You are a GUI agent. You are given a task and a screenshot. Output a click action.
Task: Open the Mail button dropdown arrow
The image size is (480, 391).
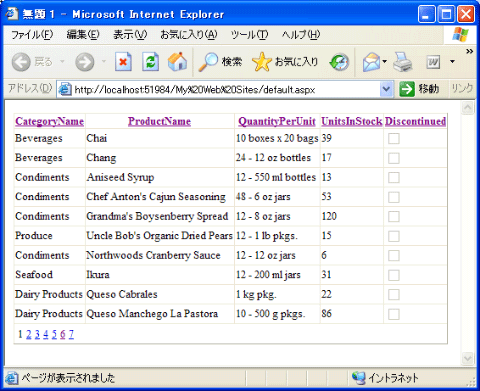(384, 62)
